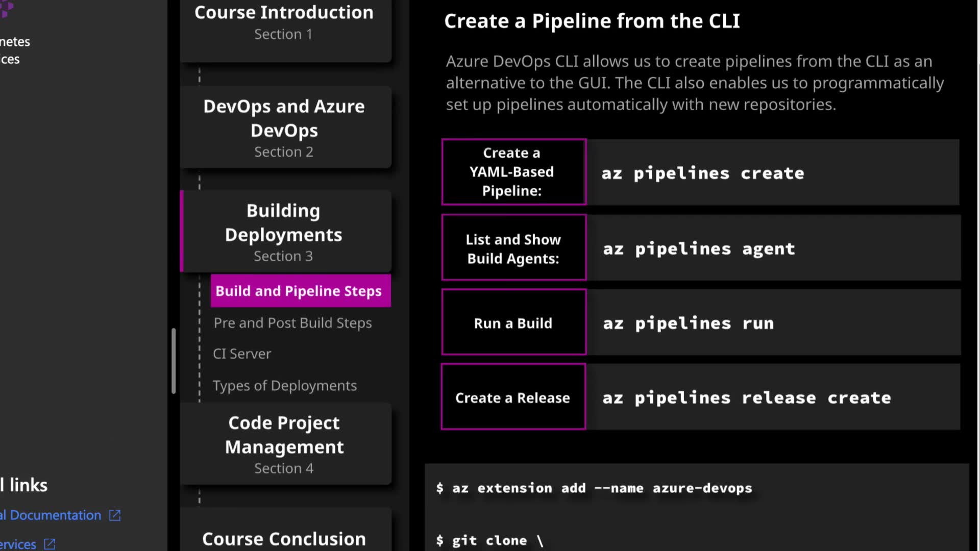Viewport: 980px width, 551px height.
Task: Click the course outline scrollbar thumb
Action: [x=174, y=361]
